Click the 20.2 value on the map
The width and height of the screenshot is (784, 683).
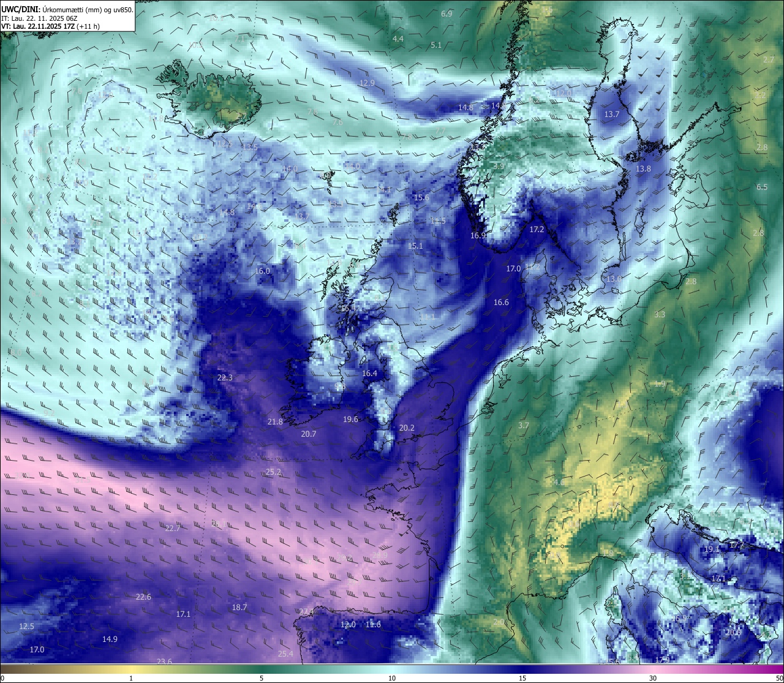pos(407,428)
